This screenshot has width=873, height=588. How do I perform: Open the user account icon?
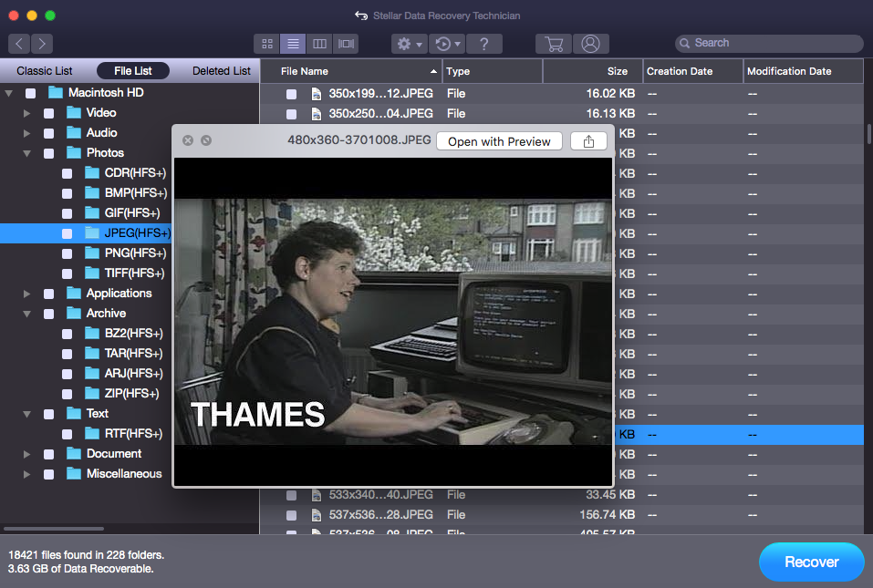coord(591,44)
